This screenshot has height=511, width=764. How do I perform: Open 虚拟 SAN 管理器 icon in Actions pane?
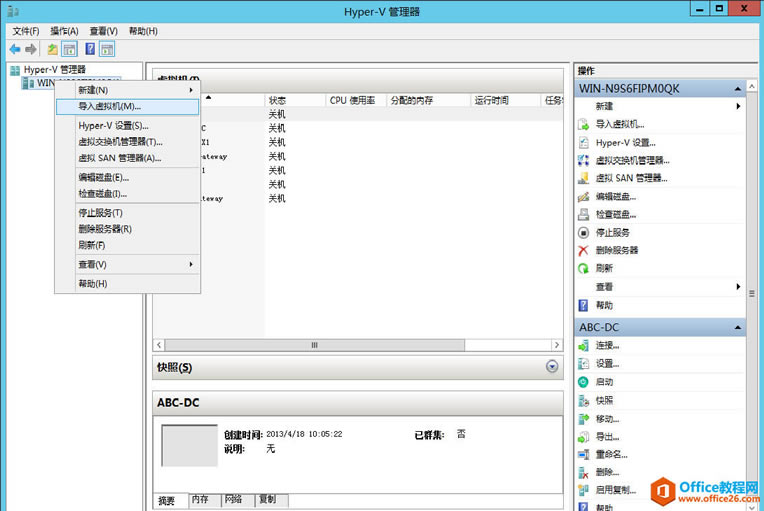(x=583, y=178)
